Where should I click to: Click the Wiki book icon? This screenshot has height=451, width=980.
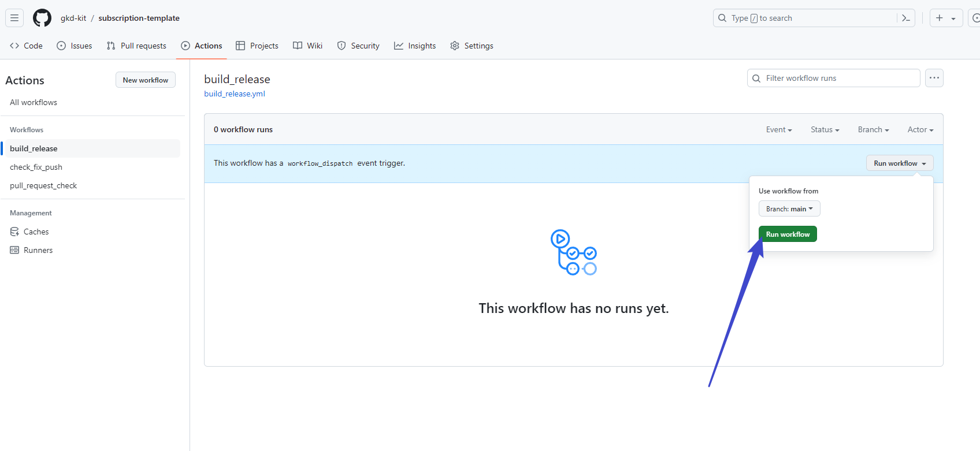tap(298, 46)
